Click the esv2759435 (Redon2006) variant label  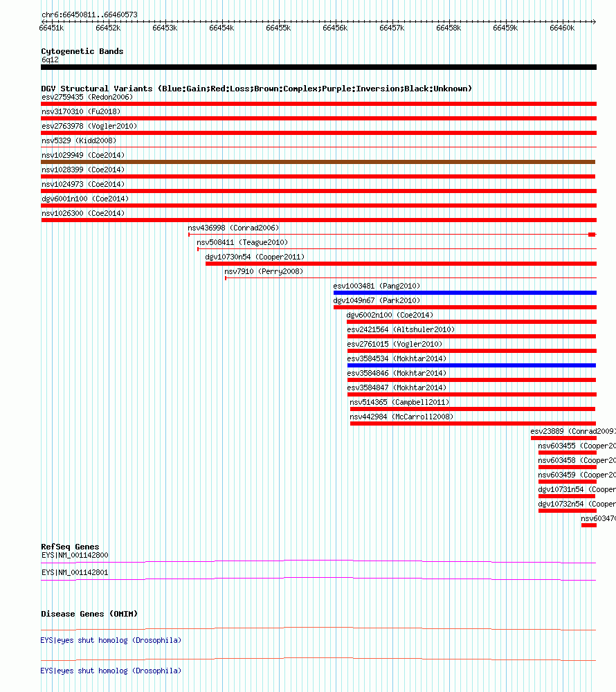[x=87, y=97]
